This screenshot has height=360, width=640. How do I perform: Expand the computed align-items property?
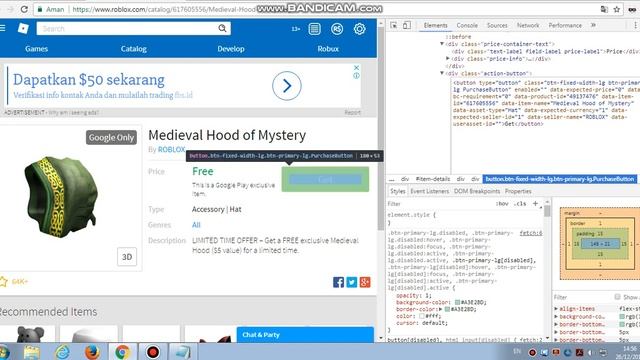pos(556,309)
